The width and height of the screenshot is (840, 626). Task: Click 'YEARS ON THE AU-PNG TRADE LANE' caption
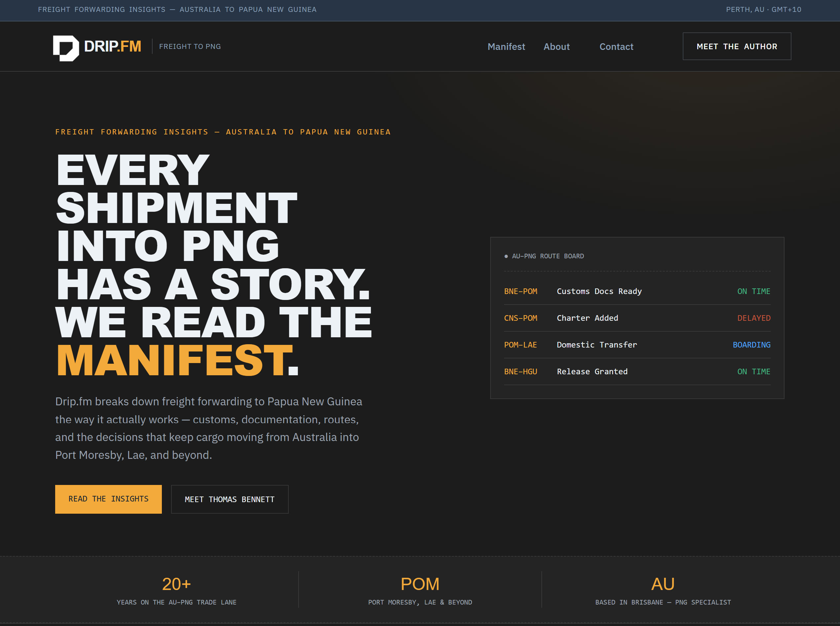coord(177,603)
